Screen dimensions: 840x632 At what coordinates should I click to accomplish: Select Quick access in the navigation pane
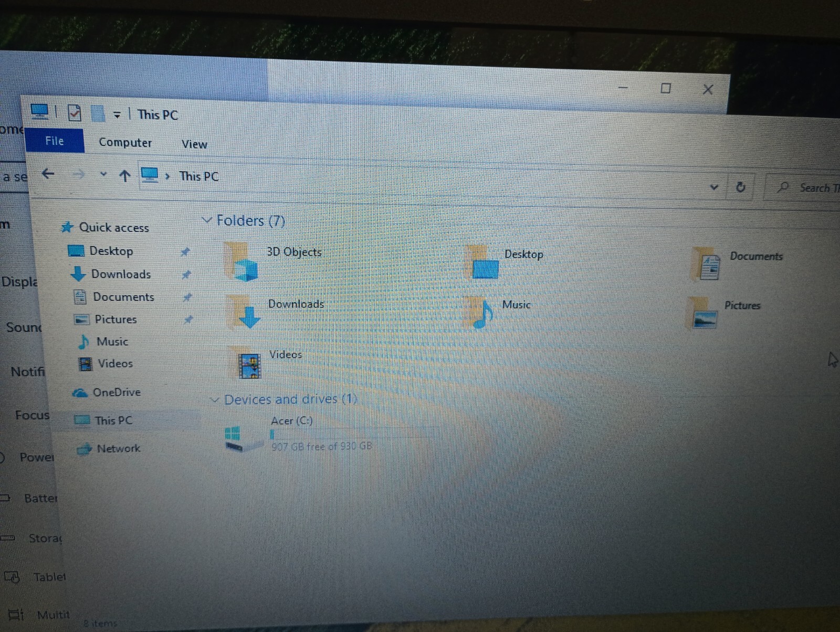pos(105,227)
